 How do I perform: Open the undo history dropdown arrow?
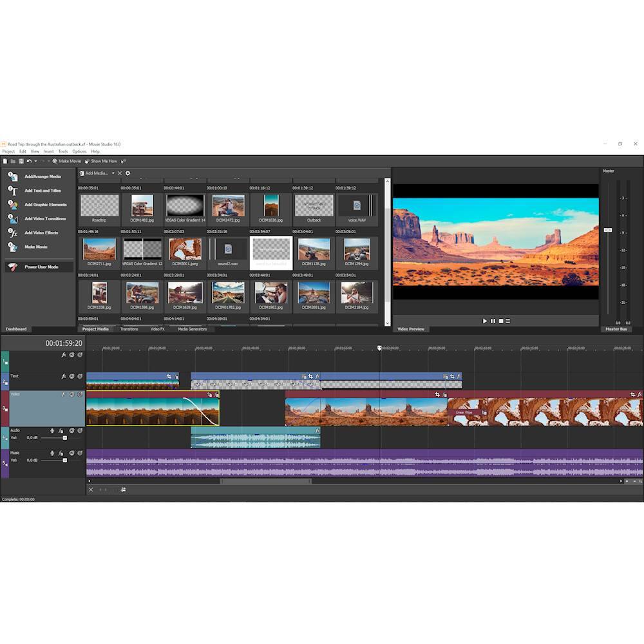tap(35, 161)
